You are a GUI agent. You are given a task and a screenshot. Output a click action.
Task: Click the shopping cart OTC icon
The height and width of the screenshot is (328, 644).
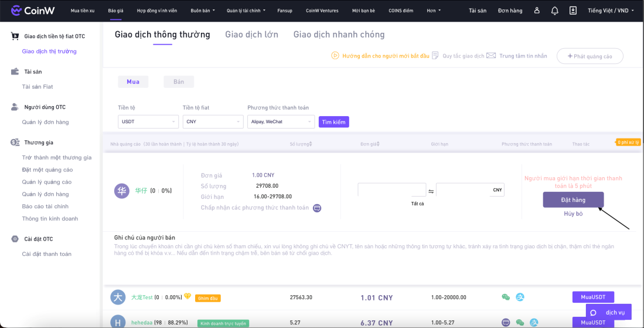[x=15, y=36]
